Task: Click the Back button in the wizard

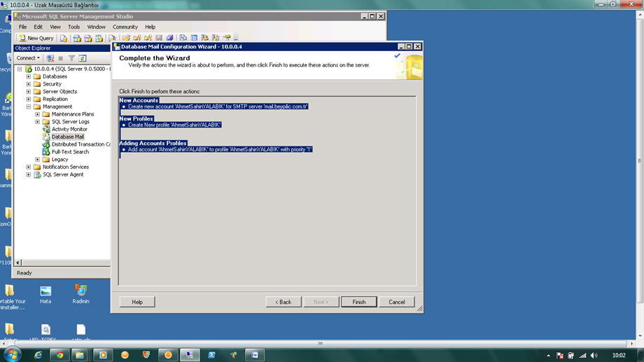Action: click(x=283, y=302)
